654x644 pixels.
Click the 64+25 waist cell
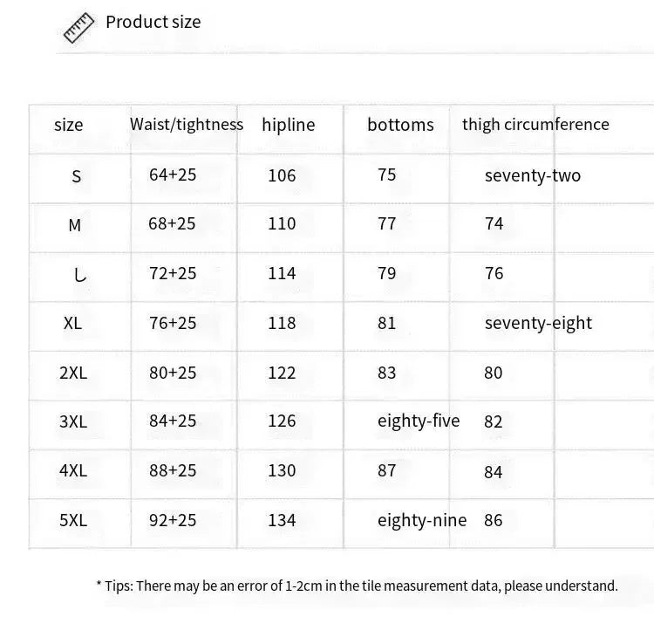coord(173,175)
